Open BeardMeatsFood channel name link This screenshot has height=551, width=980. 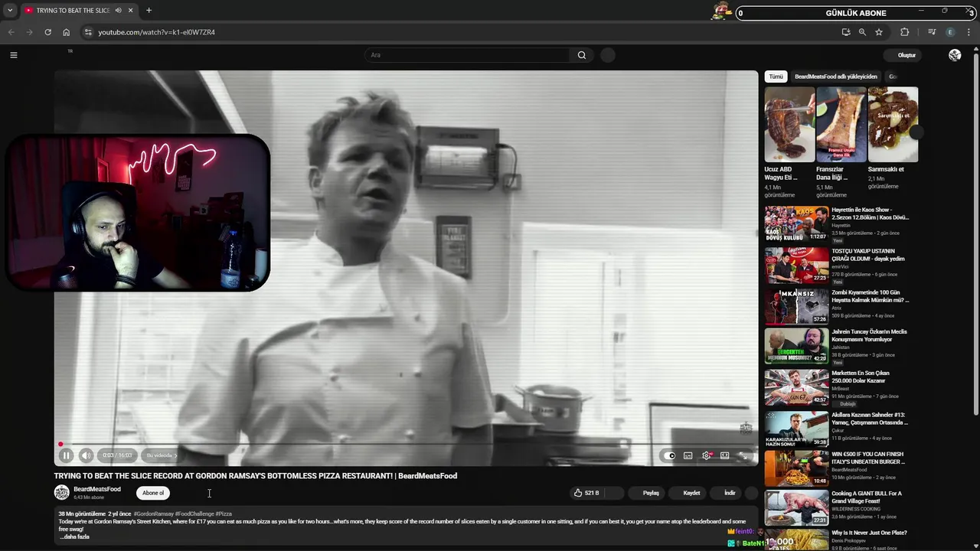(97, 489)
